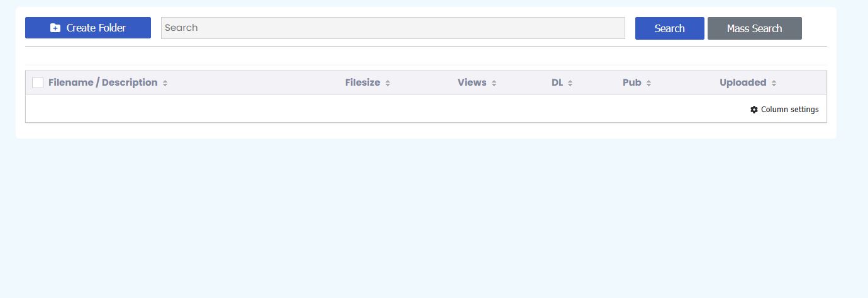Click the sort arrows beside Uploaded
Viewport: 868px width, 298px height.
[x=774, y=83]
